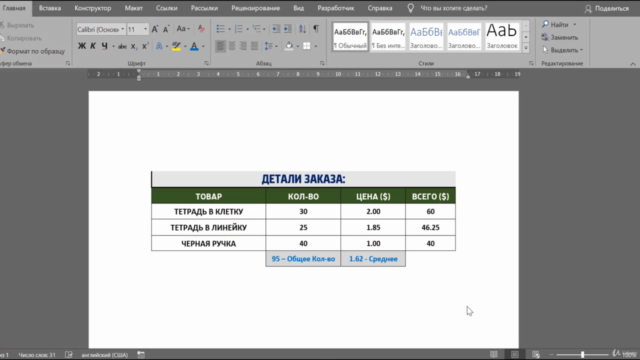This screenshot has height=360, width=640.
Task: Open font color dropdown arrow
Action: pyautogui.click(x=203, y=47)
